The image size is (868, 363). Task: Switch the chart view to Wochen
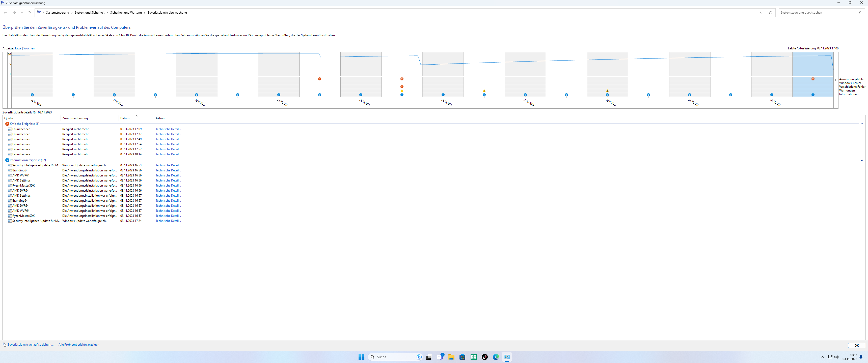(x=29, y=48)
